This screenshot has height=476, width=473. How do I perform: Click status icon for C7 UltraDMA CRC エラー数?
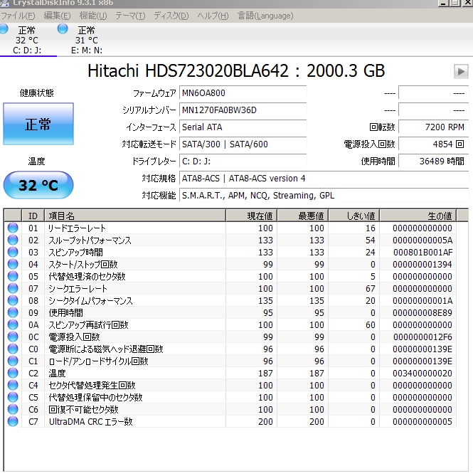[x=13, y=421]
